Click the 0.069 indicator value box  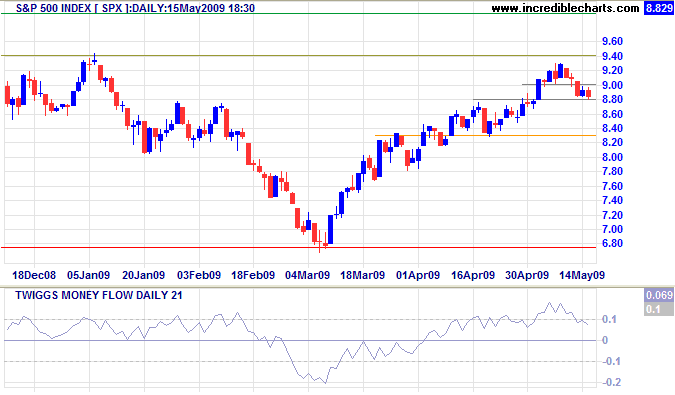pyautogui.click(x=659, y=295)
